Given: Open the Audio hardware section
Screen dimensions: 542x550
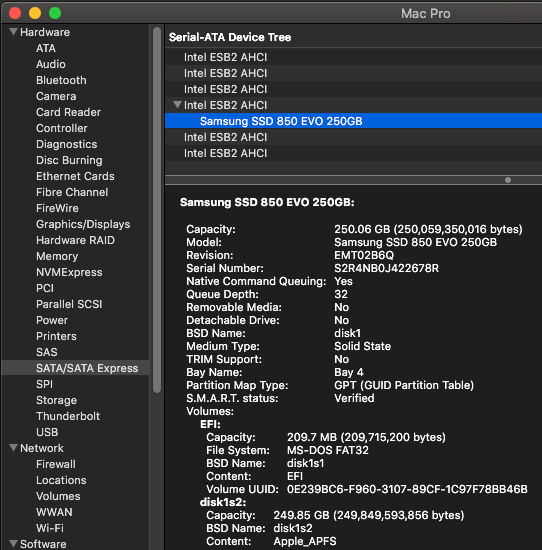Looking at the screenshot, I should coord(51,64).
